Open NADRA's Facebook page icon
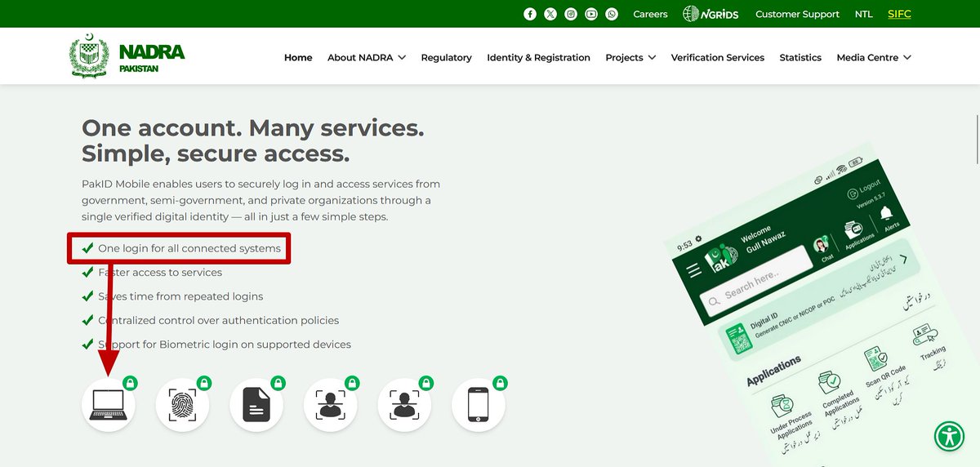The height and width of the screenshot is (467, 980). coord(530,14)
